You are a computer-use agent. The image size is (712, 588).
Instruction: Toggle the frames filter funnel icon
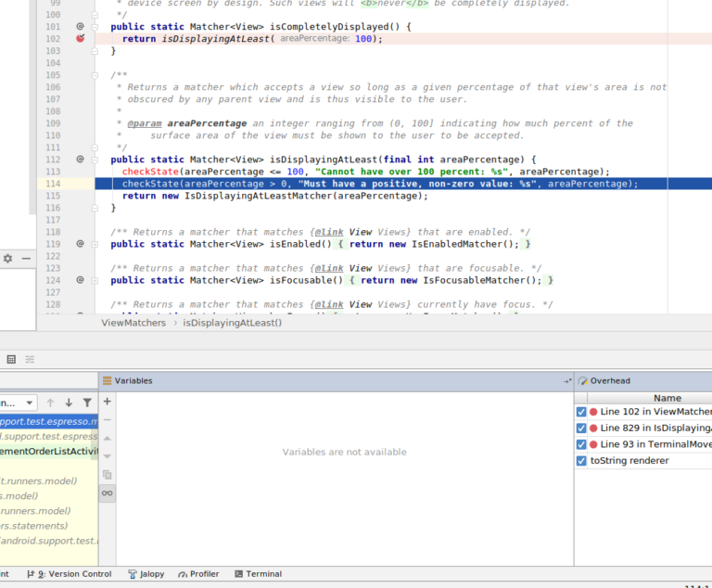(87, 403)
